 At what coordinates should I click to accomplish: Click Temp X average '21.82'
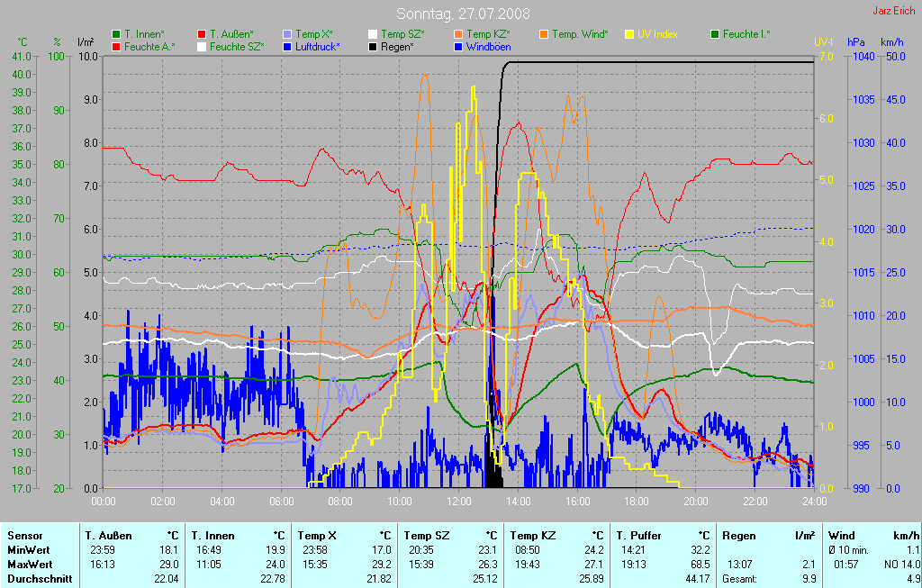coord(379,579)
